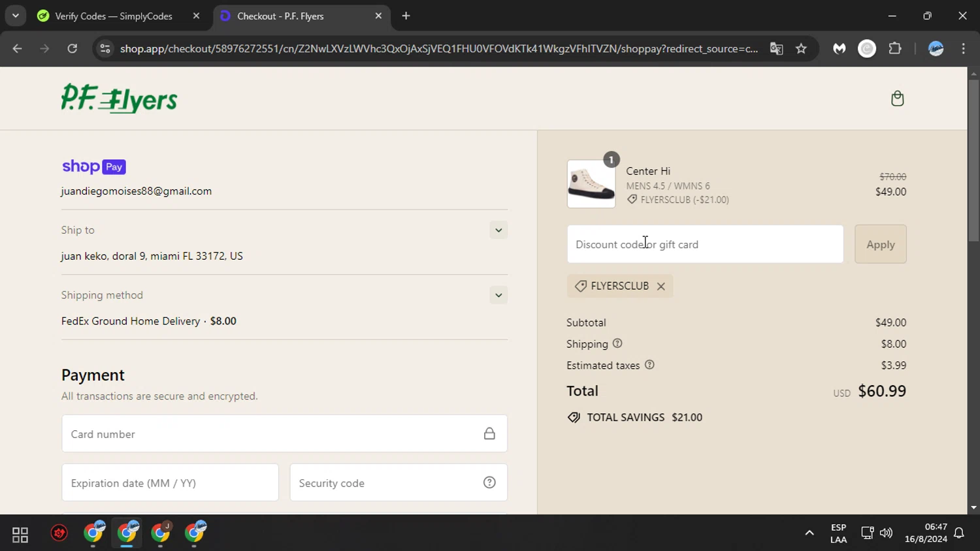
Task: Click the Total Savings tag icon
Action: (574, 417)
